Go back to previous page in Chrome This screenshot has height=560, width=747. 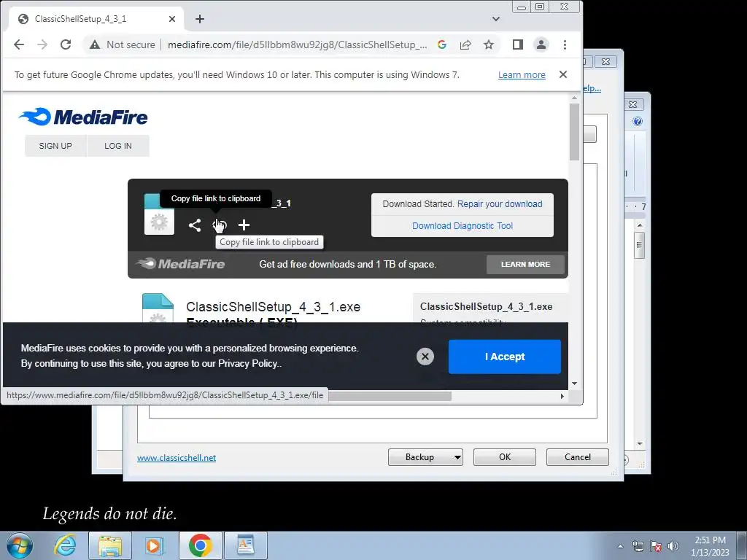pyautogui.click(x=19, y=44)
